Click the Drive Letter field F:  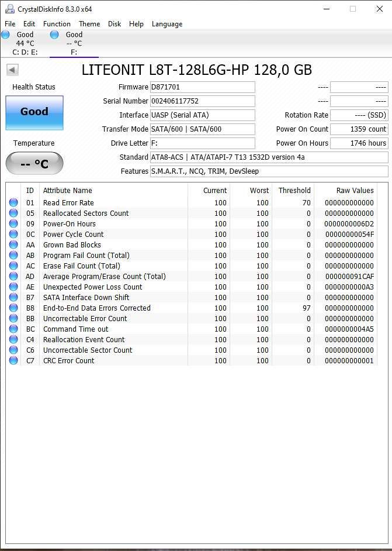(203, 143)
